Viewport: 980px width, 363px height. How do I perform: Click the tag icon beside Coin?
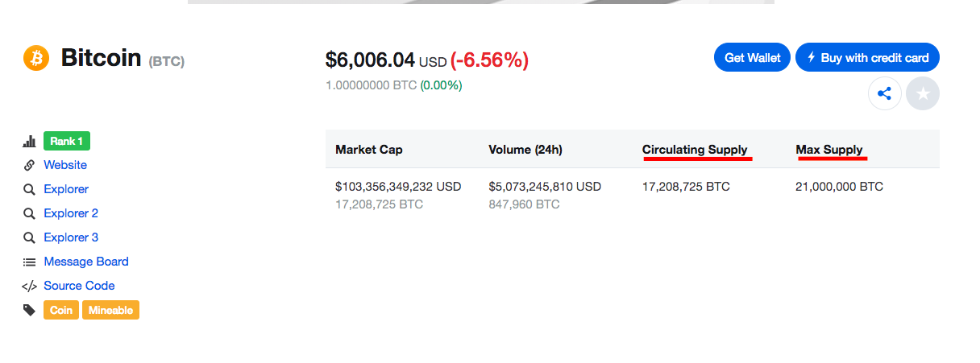click(x=30, y=310)
